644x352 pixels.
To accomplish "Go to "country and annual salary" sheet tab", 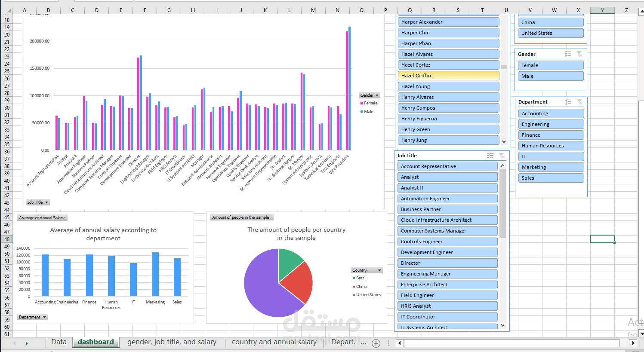I will click(274, 342).
